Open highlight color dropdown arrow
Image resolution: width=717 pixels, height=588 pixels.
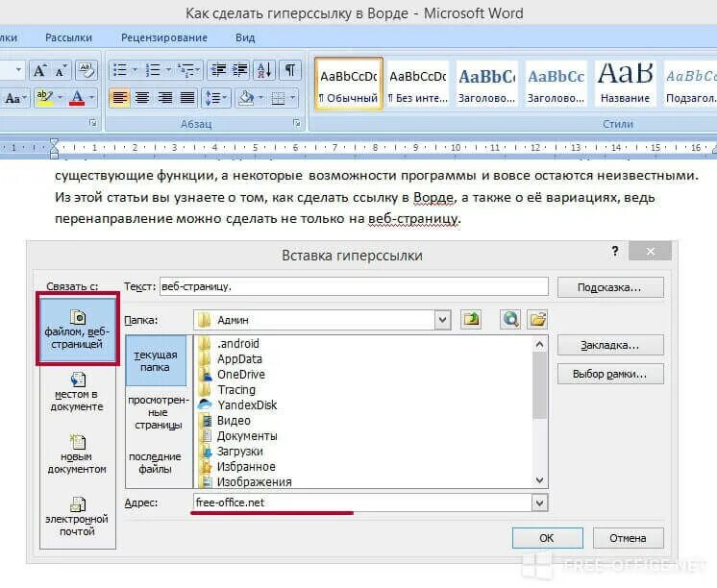click(60, 97)
